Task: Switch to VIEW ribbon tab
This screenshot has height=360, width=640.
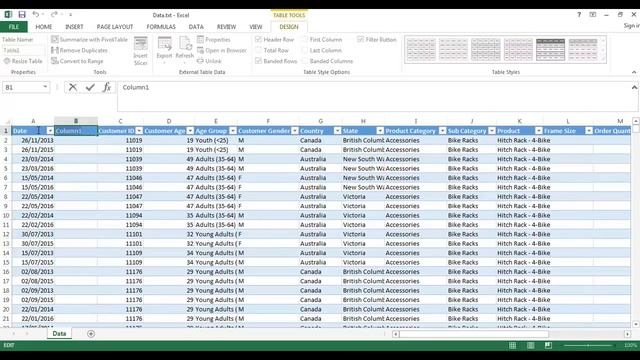Action: pos(256,27)
